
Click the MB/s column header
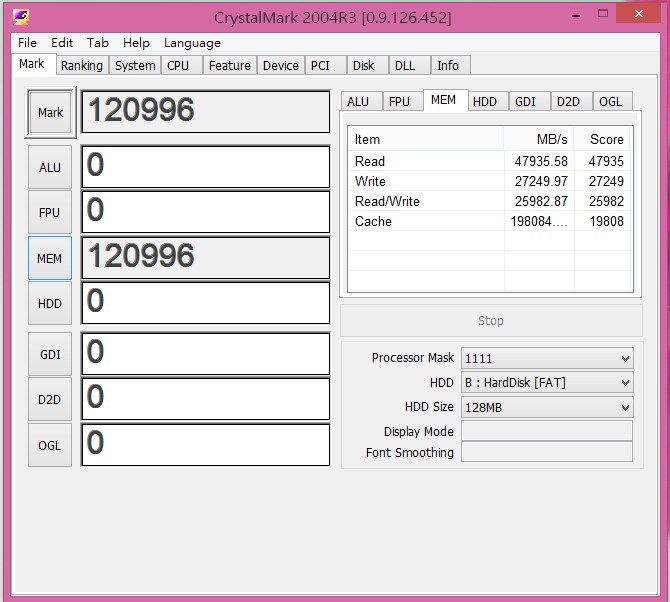click(x=539, y=139)
